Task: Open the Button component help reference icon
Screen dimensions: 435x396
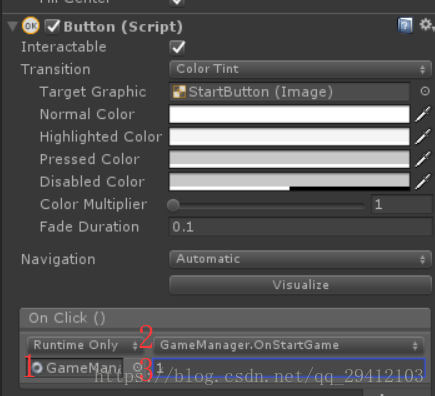Action: [x=405, y=25]
